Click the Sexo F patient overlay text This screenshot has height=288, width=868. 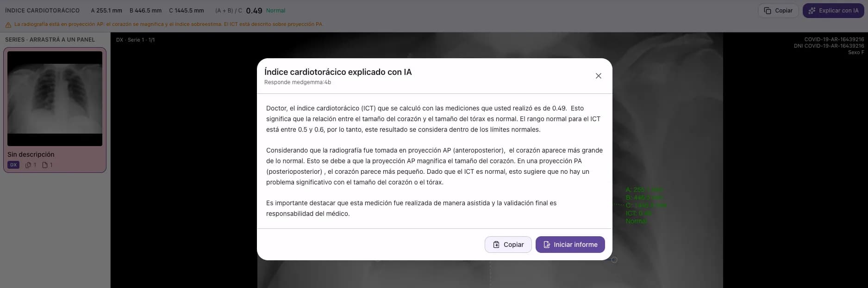point(856,53)
